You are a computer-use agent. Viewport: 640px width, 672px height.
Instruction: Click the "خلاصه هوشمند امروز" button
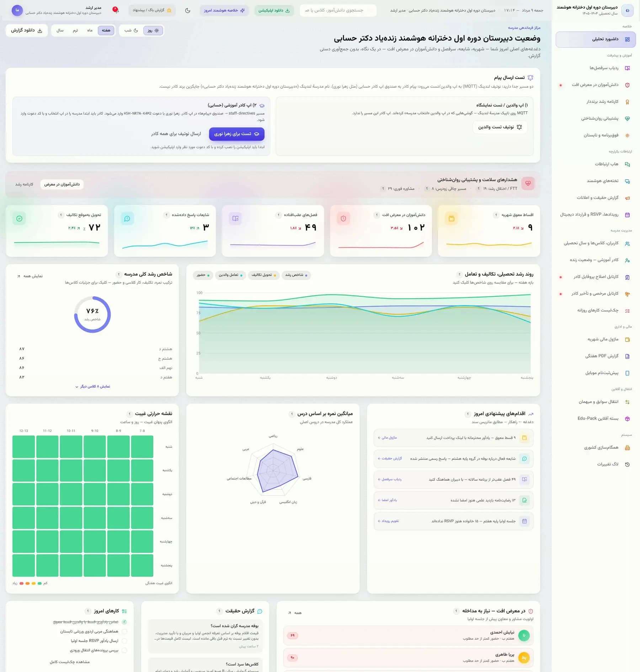(224, 10)
